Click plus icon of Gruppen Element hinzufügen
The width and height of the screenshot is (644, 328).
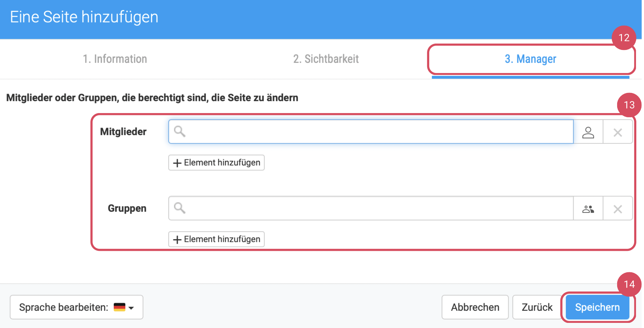click(177, 240)
